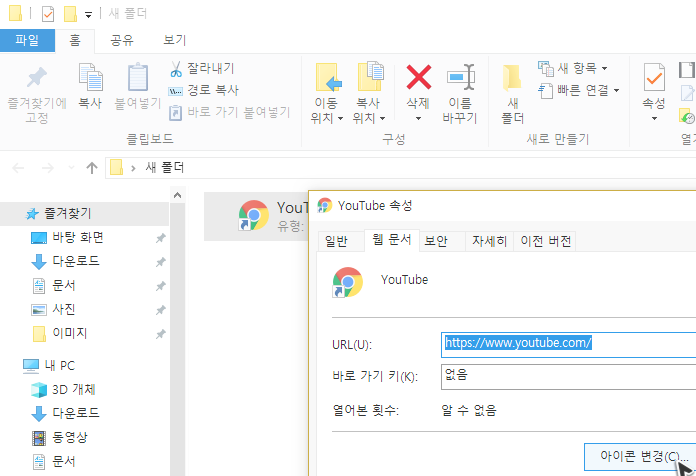Expand the Delete (삭제) arrow menu
696x476 pixels.
point(418,119)
